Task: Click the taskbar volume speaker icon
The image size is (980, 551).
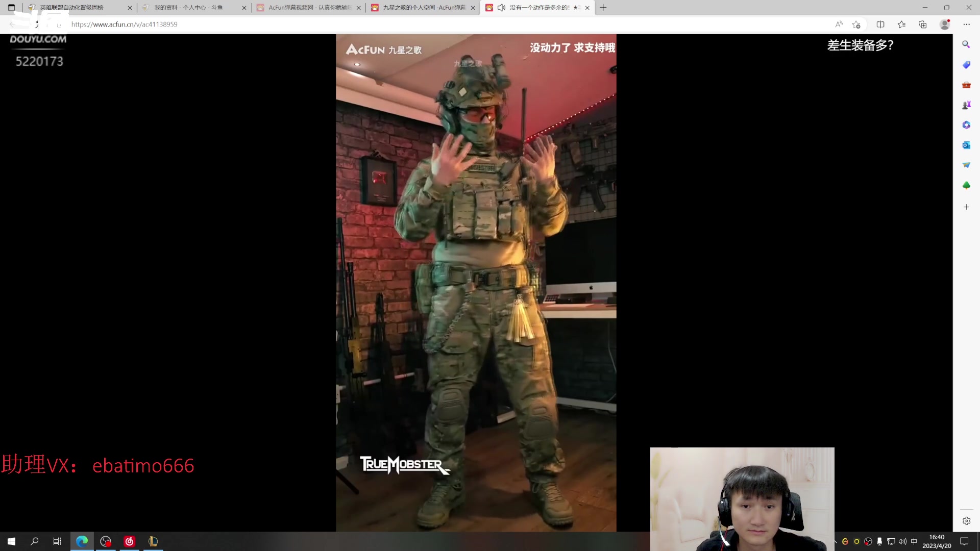Action: tap(902, 541)
